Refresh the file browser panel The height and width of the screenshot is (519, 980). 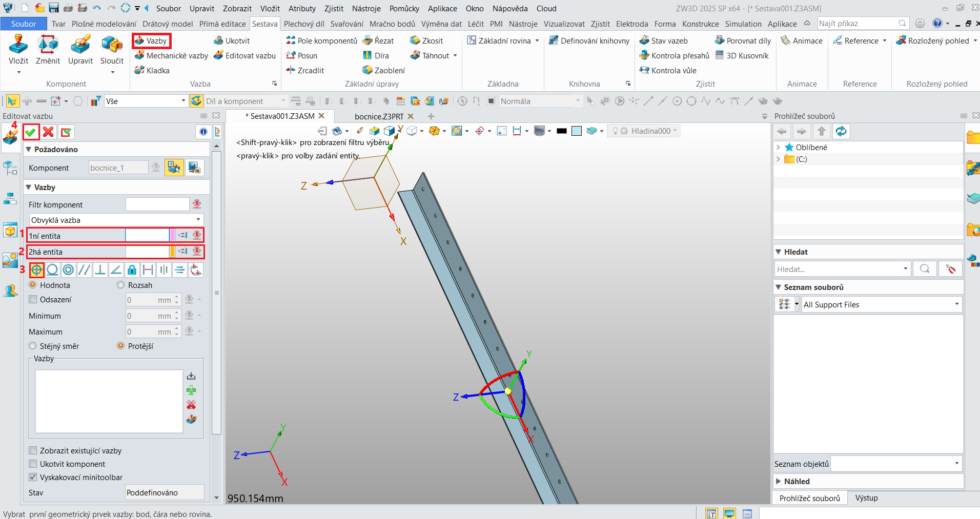pos(841,132)
